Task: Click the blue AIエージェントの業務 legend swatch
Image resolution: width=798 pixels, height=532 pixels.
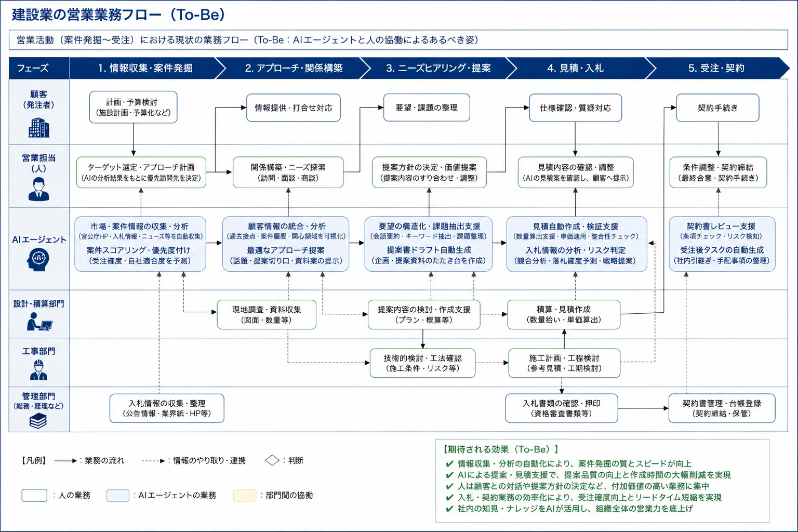Action: (x=118, y=495)
